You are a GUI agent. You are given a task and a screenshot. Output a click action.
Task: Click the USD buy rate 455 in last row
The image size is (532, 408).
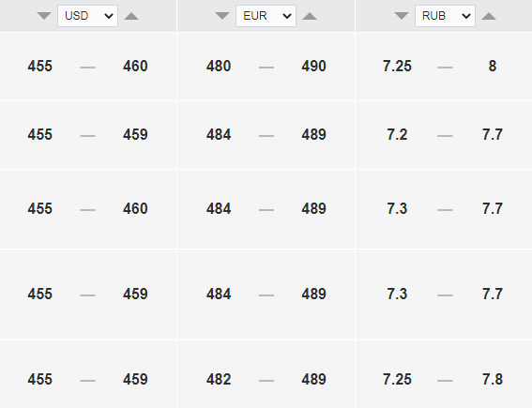(x=40, y=379)
